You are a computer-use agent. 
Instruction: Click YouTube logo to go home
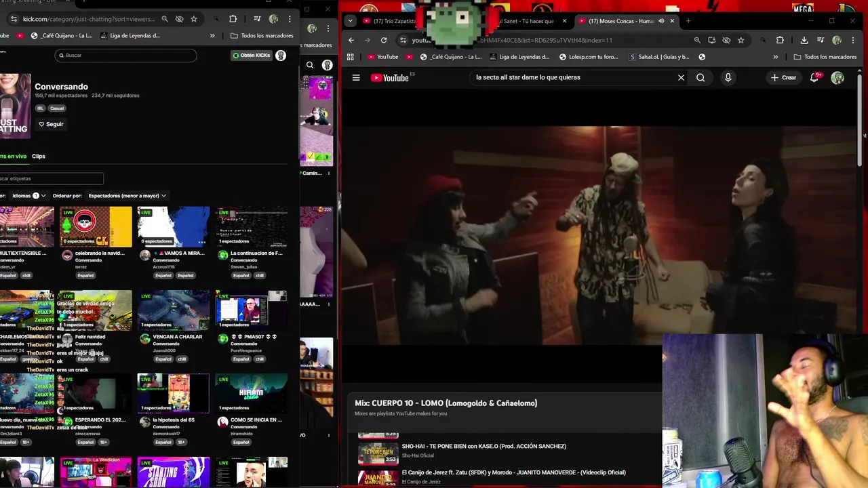391,77
